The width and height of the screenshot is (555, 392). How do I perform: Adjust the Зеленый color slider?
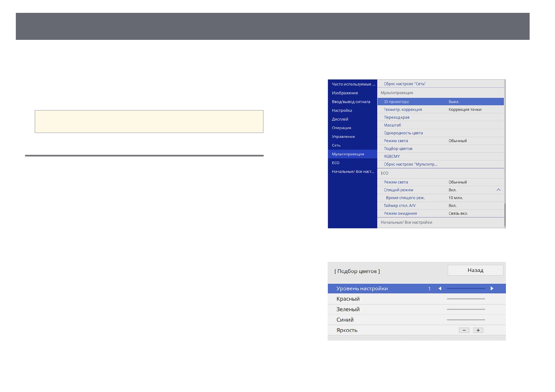[465, 309]
